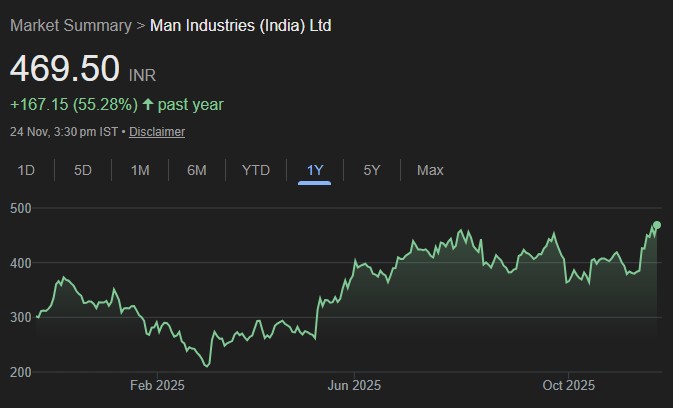Click the Man Industries (India) Ltd title
Viewport: 673px width, 408px height.
(x=240, y=25)
